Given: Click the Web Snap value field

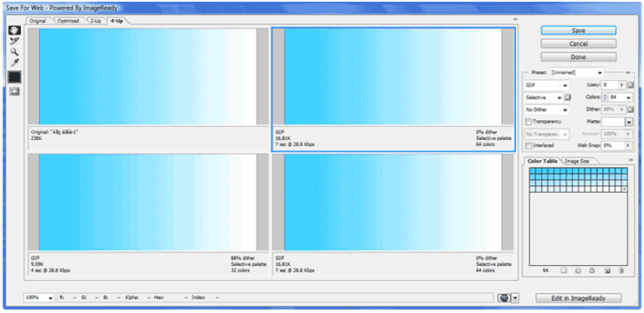Looking at the screenshot, I should pyautogui.click(x=614, y=145).
